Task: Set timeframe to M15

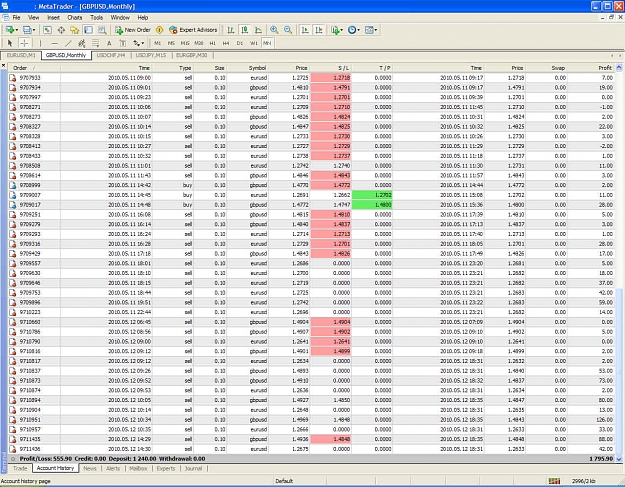Action: coord(185,43)
